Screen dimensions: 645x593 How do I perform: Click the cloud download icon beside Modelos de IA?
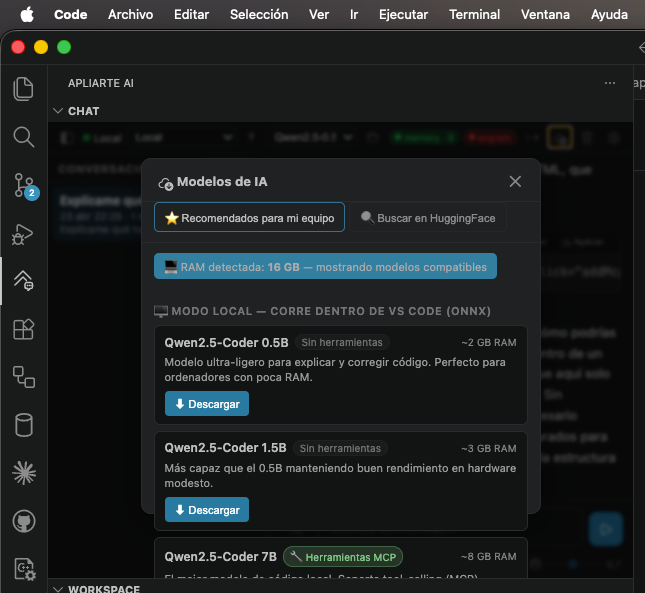pyautogui.click(x=166, y=183)
